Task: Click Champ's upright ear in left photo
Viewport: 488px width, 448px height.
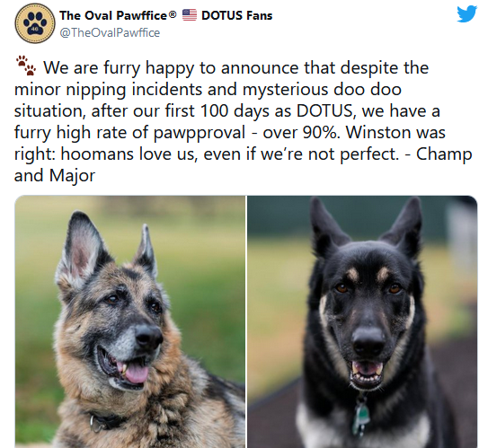Action: tap(81, 248)
